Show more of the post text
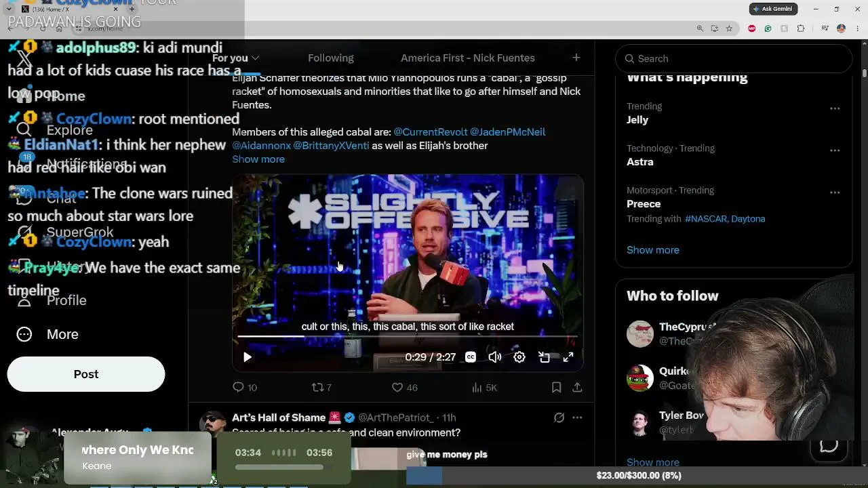 click(x=258, y=159)
